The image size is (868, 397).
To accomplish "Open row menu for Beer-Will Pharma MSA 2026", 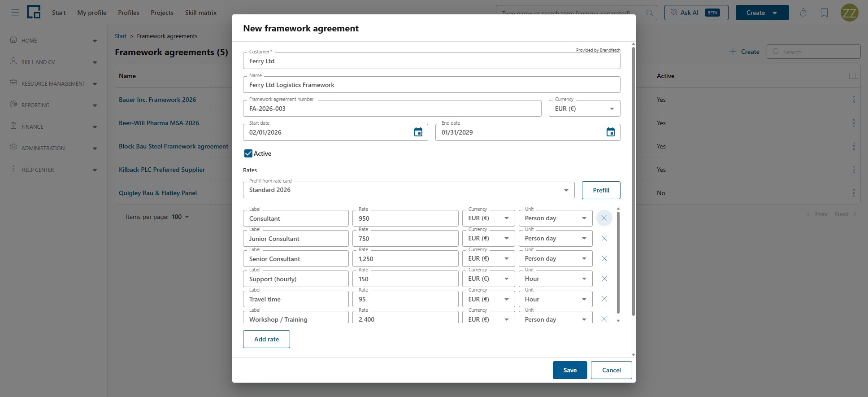I will click(x=853, y=123).
